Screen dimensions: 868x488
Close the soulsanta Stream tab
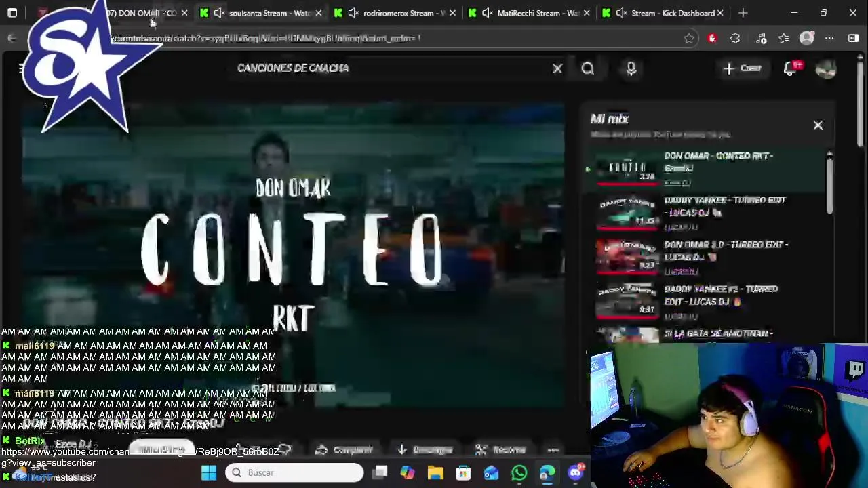tap(318, 13)
